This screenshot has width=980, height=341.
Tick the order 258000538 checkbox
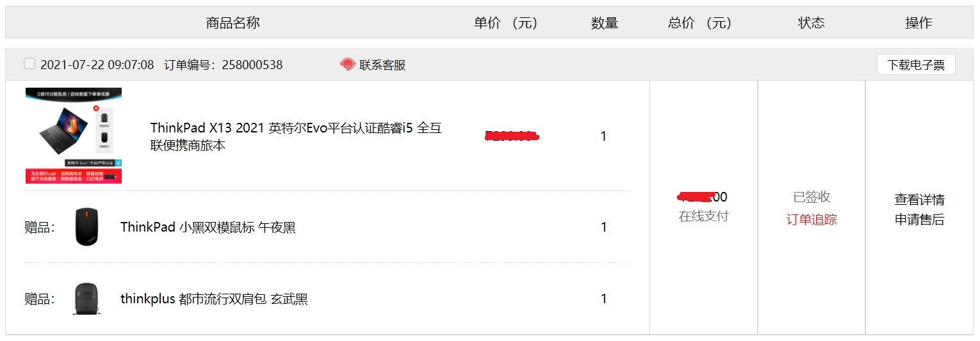[29, 63]
